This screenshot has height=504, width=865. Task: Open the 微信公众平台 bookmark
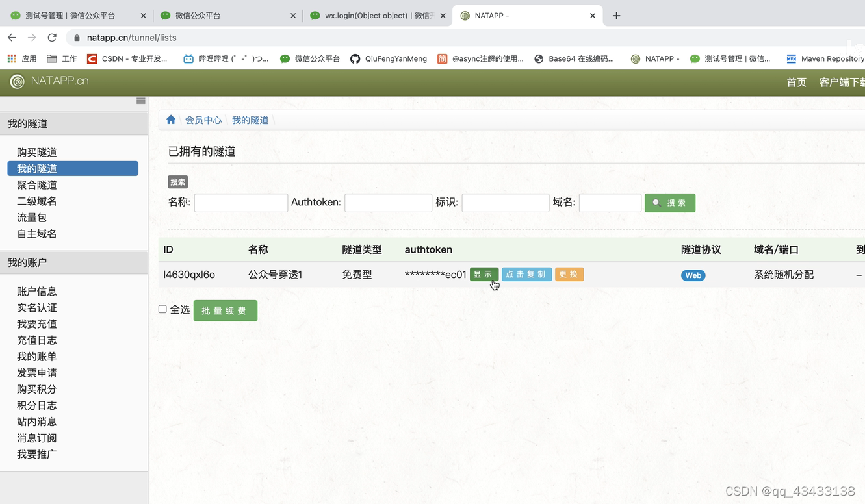click(310, 58)
